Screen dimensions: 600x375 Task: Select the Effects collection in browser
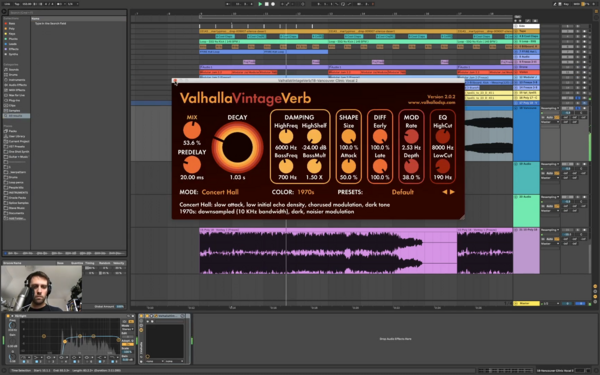[13, 49]
